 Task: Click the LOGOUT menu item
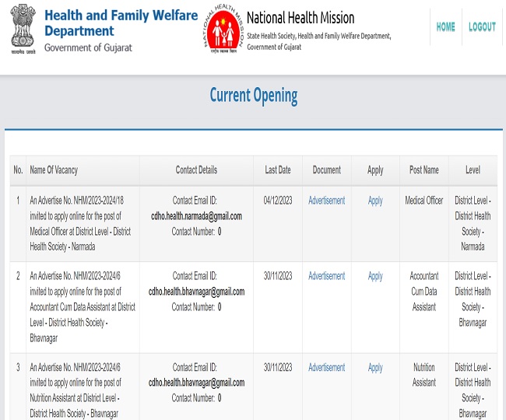[x=482, y=27]
